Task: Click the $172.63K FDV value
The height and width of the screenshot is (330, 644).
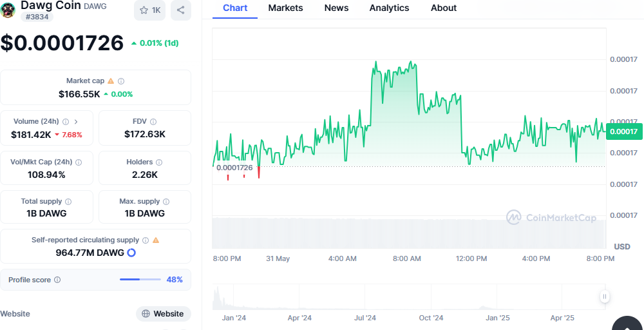Action: click(145, 134)
